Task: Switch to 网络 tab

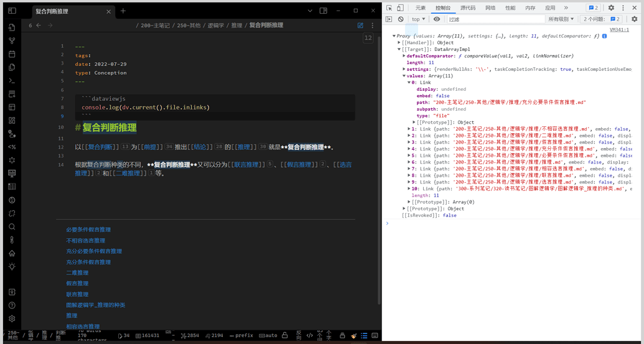Action: (490, 7)
